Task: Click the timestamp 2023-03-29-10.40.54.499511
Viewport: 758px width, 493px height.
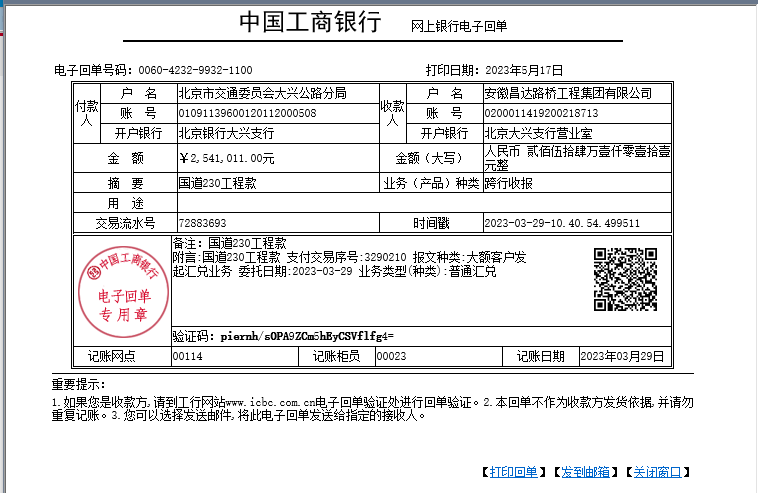Action: click(562, 223)
